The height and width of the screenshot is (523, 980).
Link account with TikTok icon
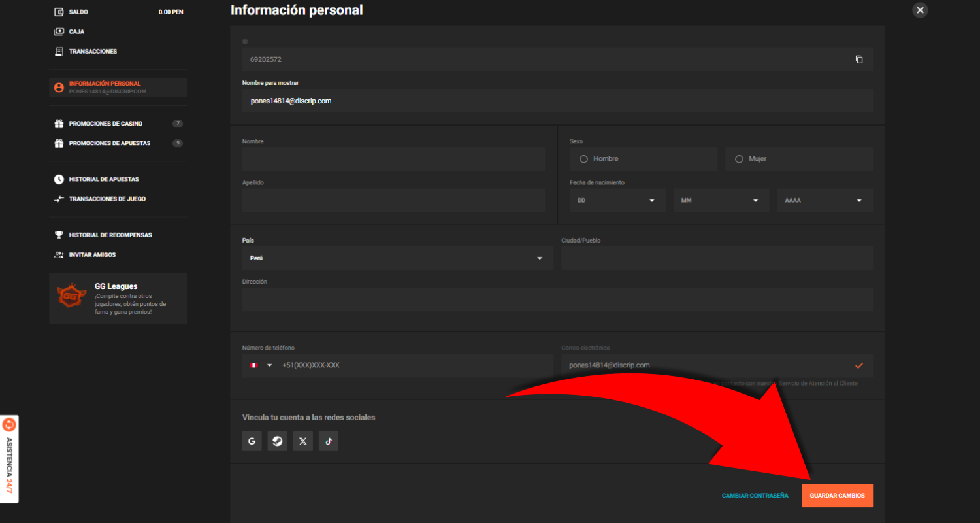(x=329, y=441)
